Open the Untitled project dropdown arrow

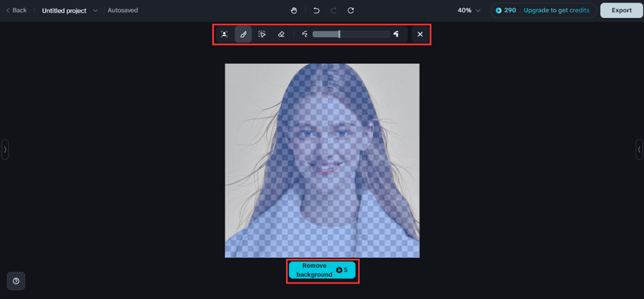pyautogui.click(x=96, y=11)
